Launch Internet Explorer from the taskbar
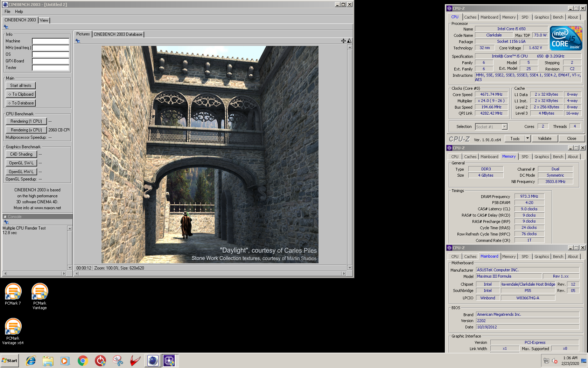 pyautogui.click(x=31, y=361)
